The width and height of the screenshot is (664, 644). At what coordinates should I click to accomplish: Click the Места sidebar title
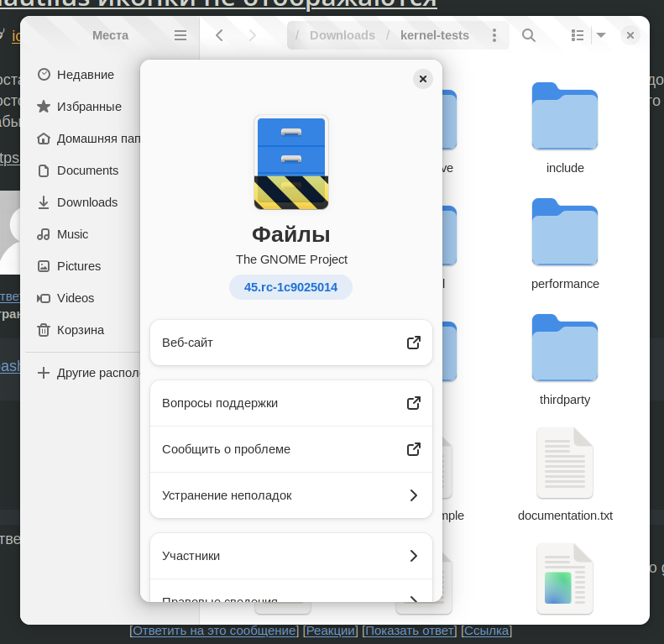point(110,35)
